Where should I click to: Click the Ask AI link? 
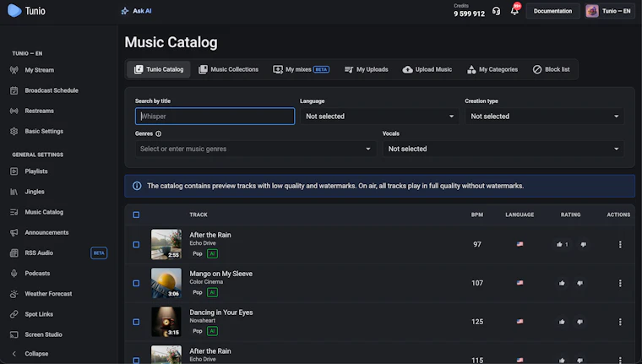(136, 11)
